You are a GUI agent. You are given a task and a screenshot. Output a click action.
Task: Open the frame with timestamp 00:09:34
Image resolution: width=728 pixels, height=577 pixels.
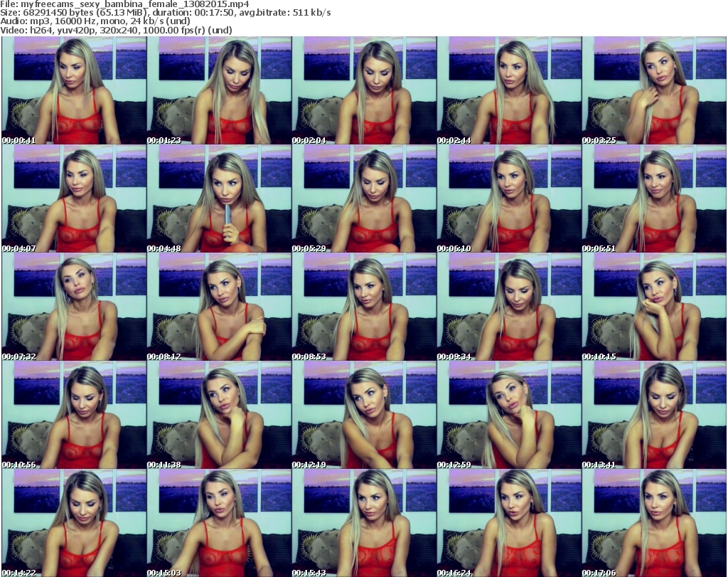(509, 307)
